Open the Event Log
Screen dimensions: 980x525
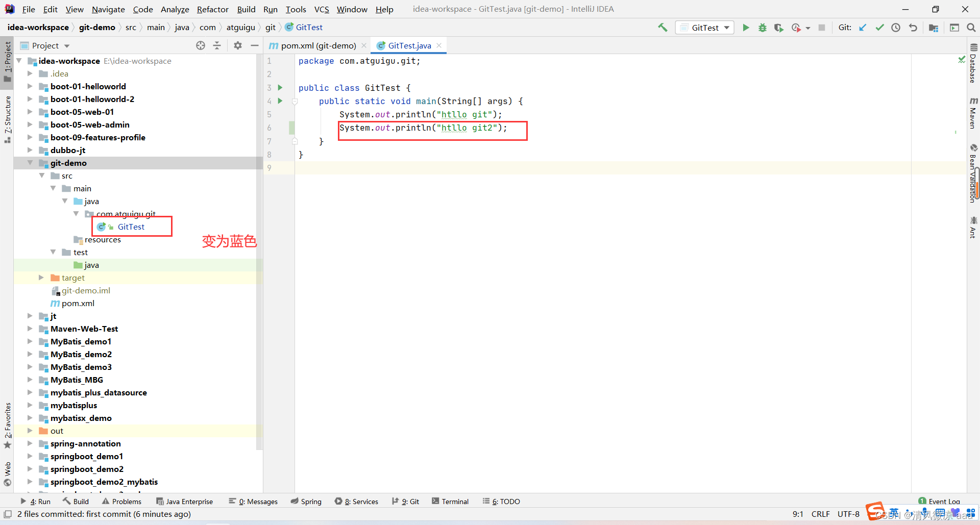939,502
